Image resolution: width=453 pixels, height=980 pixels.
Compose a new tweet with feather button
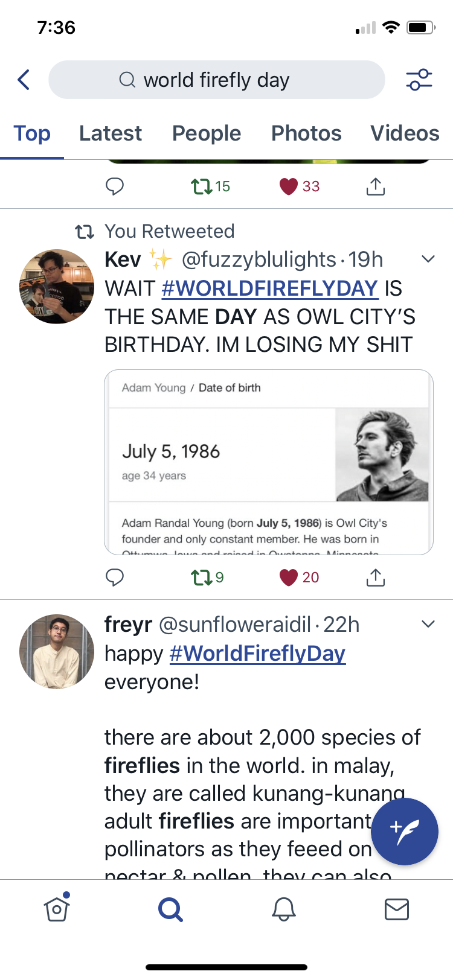pos(405,832)
